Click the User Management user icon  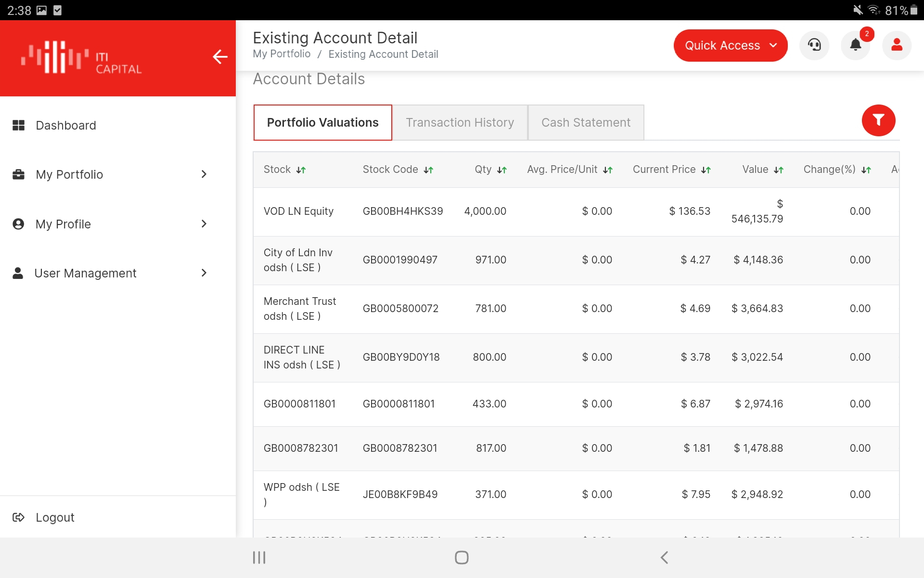[x=18, y=273]
